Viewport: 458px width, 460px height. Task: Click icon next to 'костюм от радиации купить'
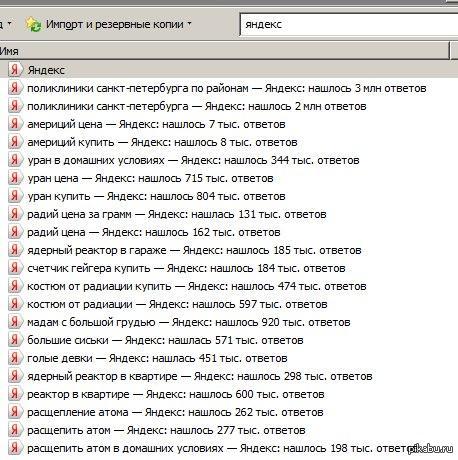tap(15, 286)
